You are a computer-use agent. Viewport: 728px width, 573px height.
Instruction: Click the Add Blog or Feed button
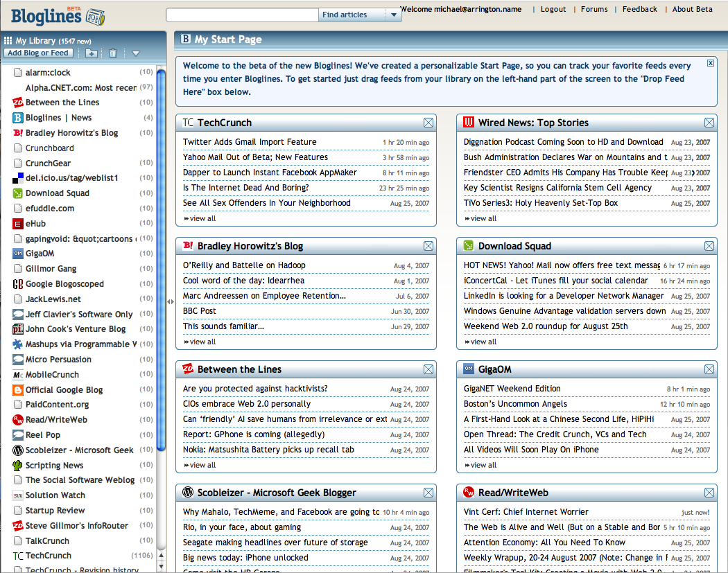tap(37, 53)
